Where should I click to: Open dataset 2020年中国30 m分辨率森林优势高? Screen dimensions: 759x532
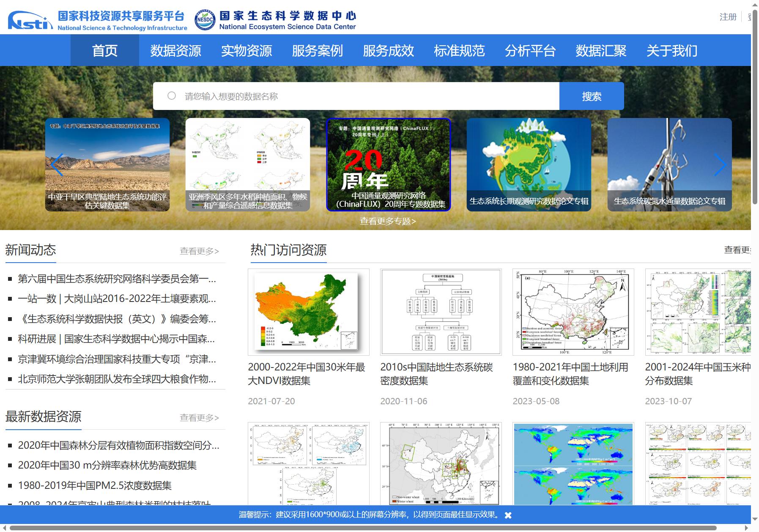coord(107,465)
